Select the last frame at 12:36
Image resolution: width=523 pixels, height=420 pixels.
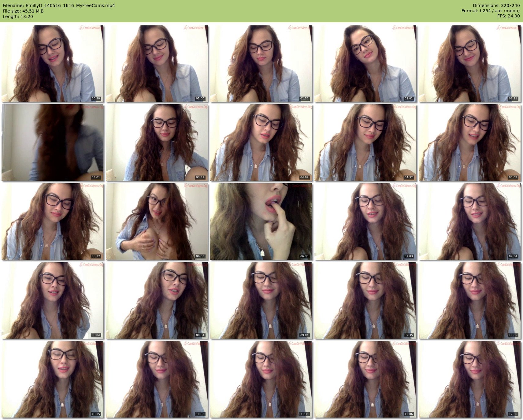pyautogui.click(x=470, y=379)
